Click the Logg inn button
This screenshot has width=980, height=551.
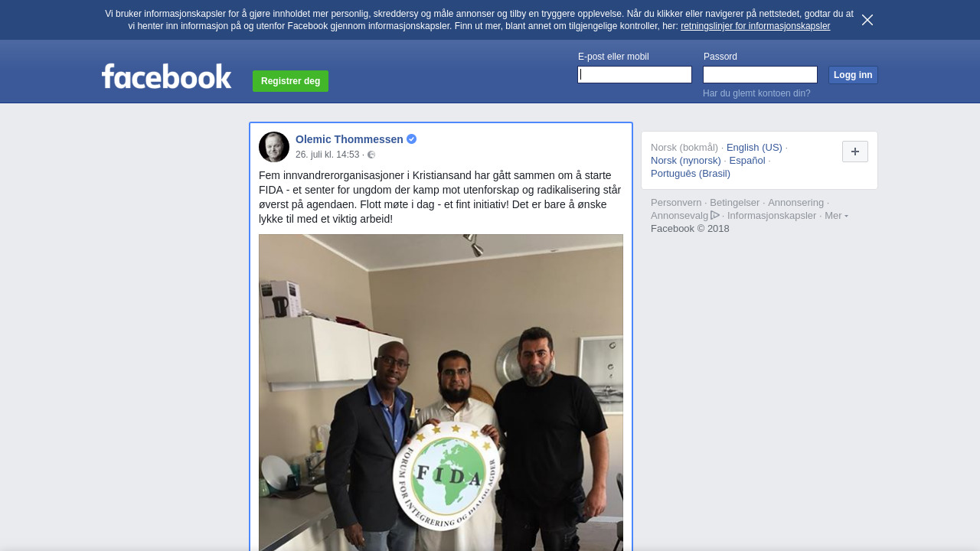(853, 75)
